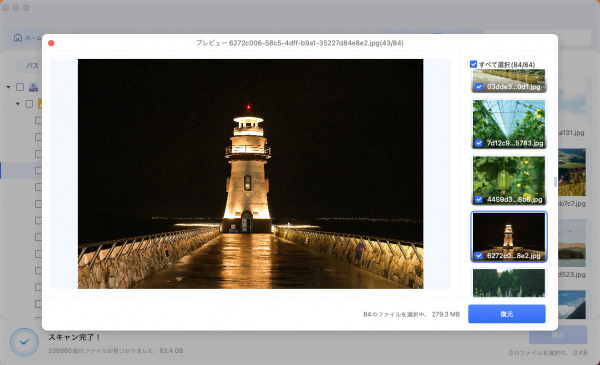Click the large lighthouse preview image
This screenshot has width=600, height=365.
(x=250, y=174)
